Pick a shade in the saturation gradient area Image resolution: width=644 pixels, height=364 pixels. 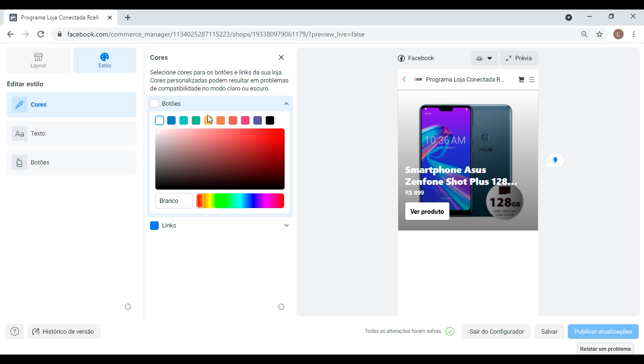[x=220, y=159]
